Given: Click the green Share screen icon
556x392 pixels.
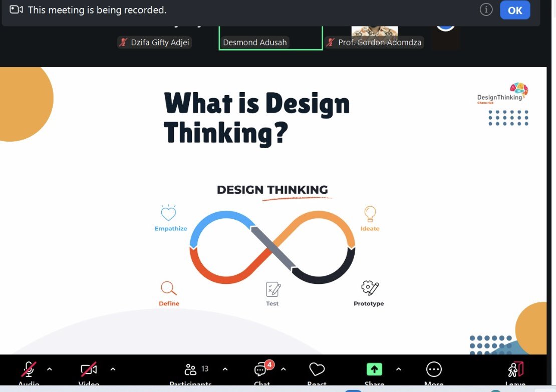Looking at the screenshot, I should pyautogui.click(x=374, y=369).
